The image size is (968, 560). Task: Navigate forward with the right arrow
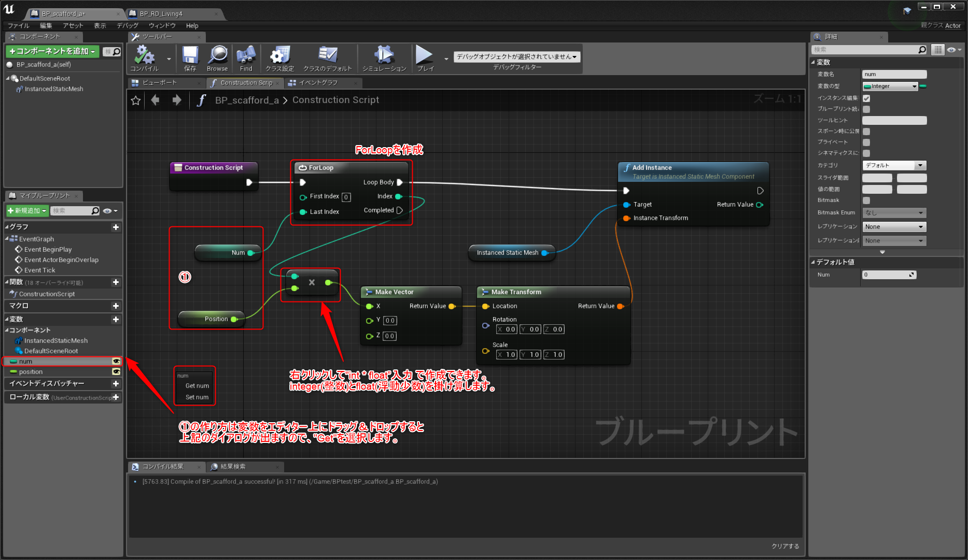(x=177, y=100)
